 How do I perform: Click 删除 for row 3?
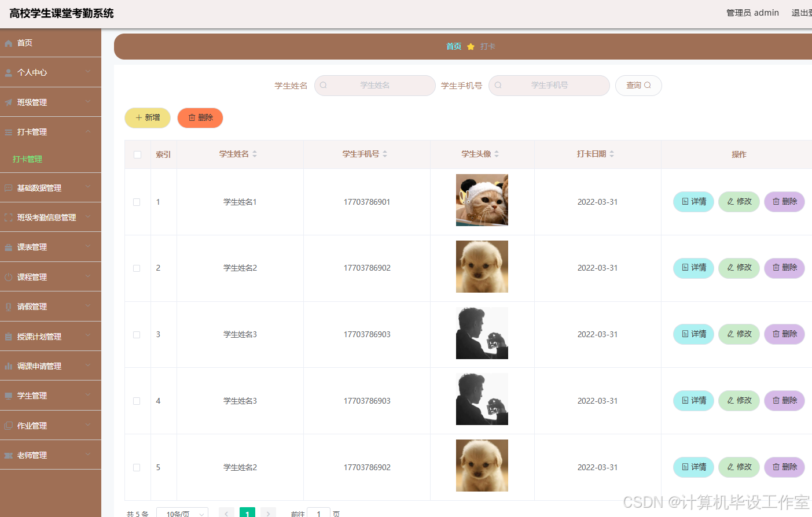coord(784,334)
